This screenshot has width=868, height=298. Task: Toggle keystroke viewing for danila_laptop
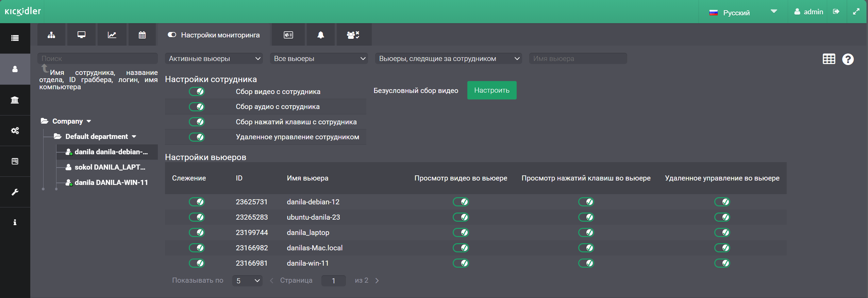coord(586,232)
